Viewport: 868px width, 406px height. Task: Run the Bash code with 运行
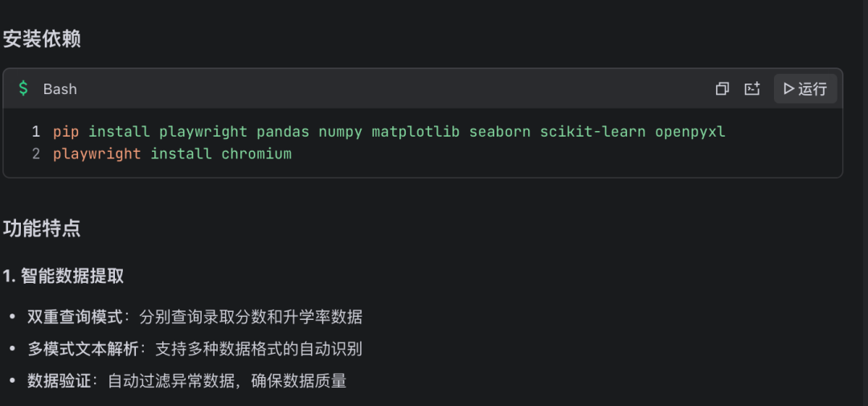tap(805, 89)
